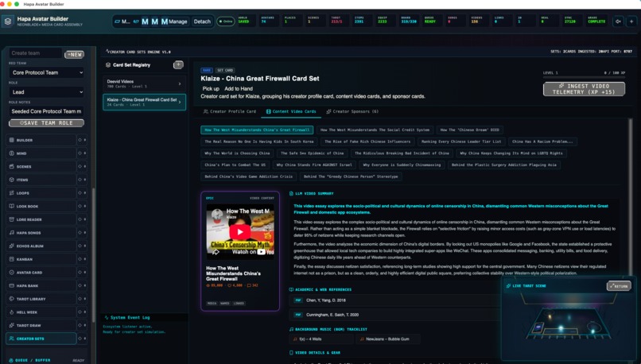Toggle the diamond pin beside Hapa Bank

[x=80, y=285]
